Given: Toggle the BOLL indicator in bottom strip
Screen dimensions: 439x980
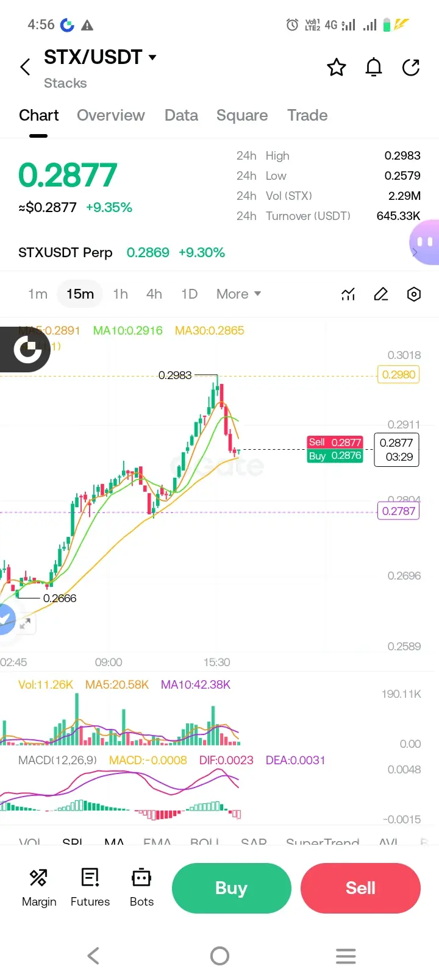Looking at the screenshot, I should pos(204,842).
